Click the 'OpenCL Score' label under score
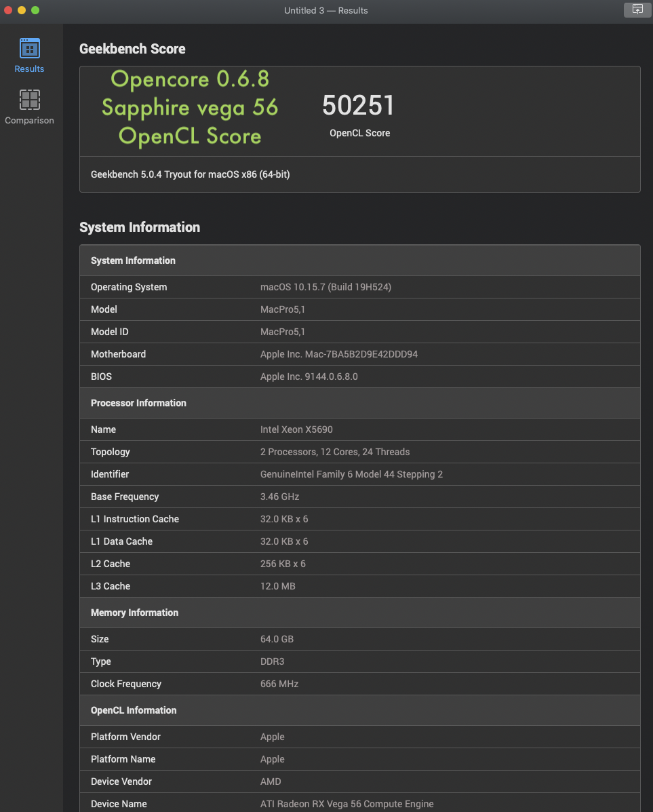This screenshot has width=653, height=812. pos(360,133)
